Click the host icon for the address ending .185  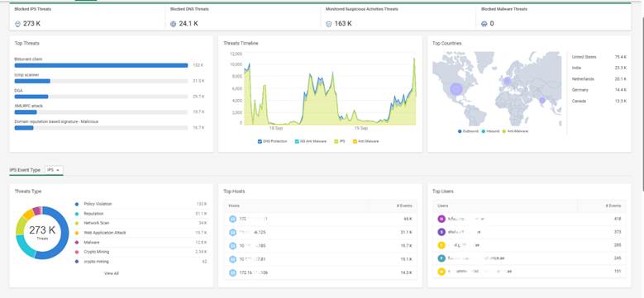pos(233,245)
